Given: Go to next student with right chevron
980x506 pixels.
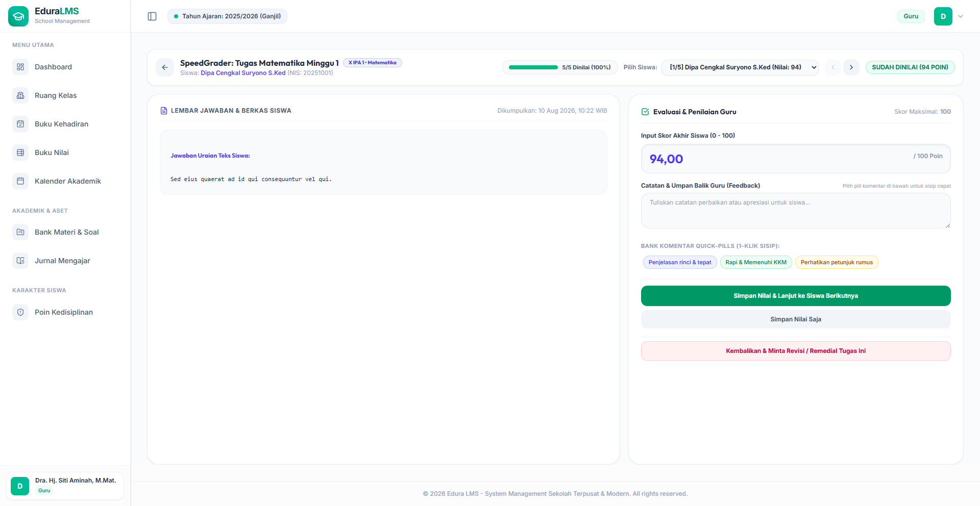Looking at the screenshot, I should coord(851,67).
